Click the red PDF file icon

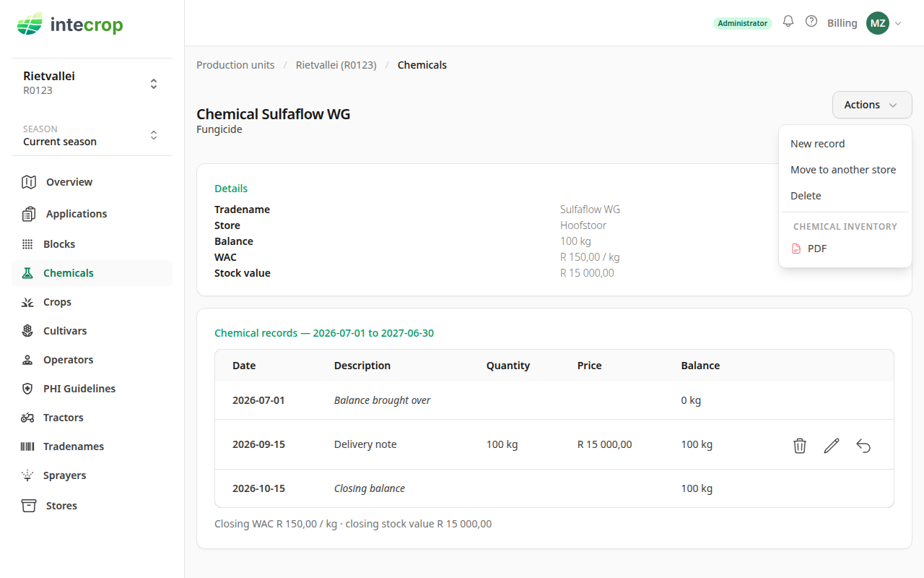click(796, 249)
